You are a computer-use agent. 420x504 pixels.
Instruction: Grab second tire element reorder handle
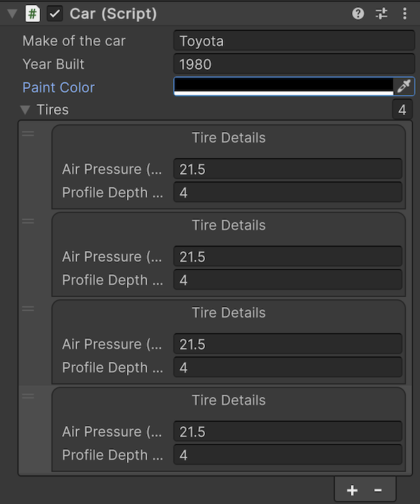28,221
